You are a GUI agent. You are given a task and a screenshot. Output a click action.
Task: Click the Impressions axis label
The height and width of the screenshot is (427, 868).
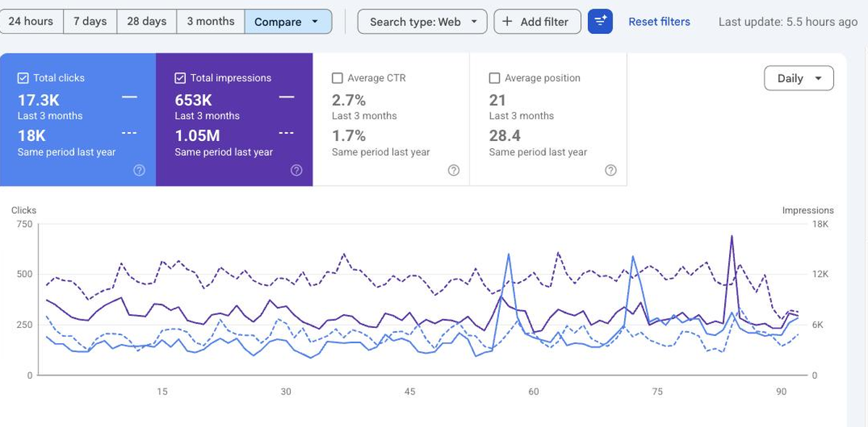coord(808,210)
